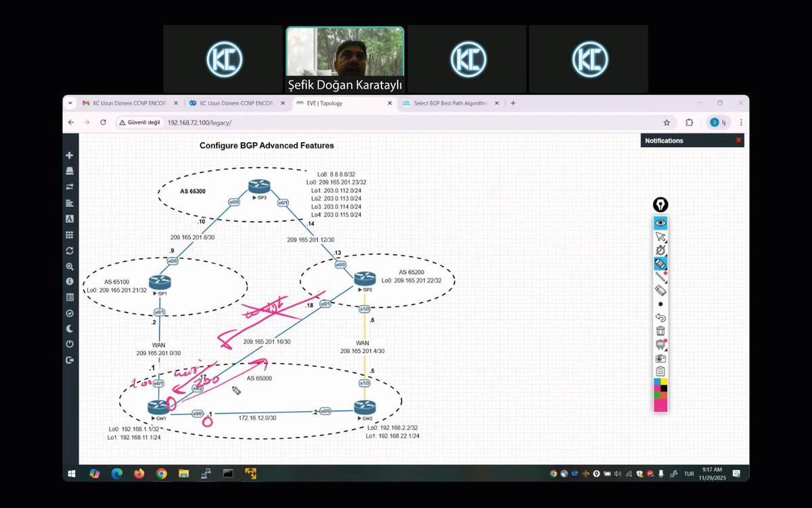This screenshot has height=508, width=812.
Task: Select the arrow pointer annotation tool
Action: pyautogui.click(x=660, y=236)
